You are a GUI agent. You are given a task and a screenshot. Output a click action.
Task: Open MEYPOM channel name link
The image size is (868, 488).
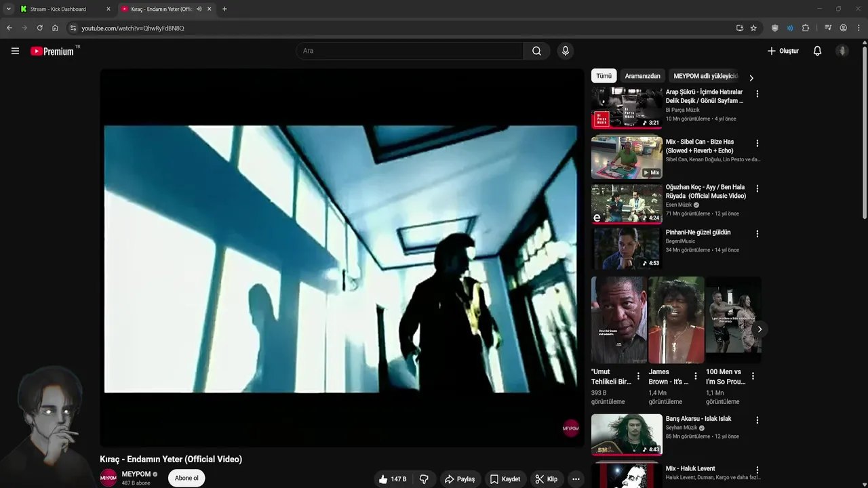[x=136, y=474]
